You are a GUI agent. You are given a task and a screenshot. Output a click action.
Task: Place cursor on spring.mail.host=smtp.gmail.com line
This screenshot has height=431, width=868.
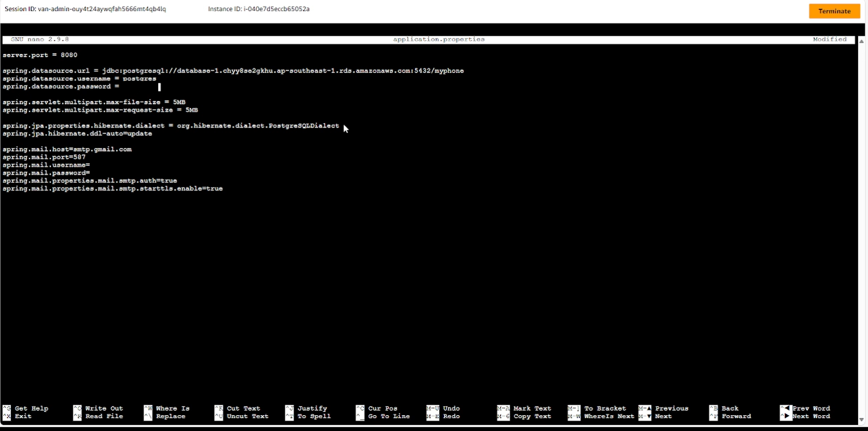[x=67, y=149]
